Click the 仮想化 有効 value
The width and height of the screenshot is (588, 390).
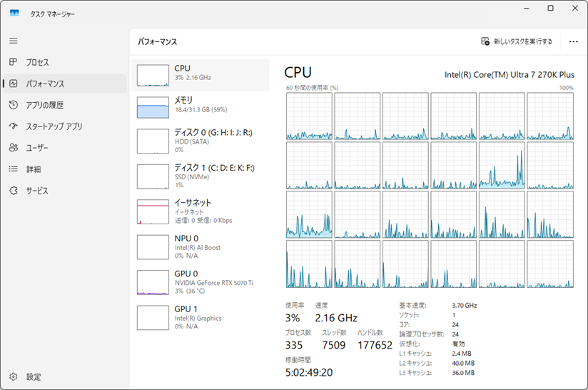pyautogui.click(x=458, y=344)
